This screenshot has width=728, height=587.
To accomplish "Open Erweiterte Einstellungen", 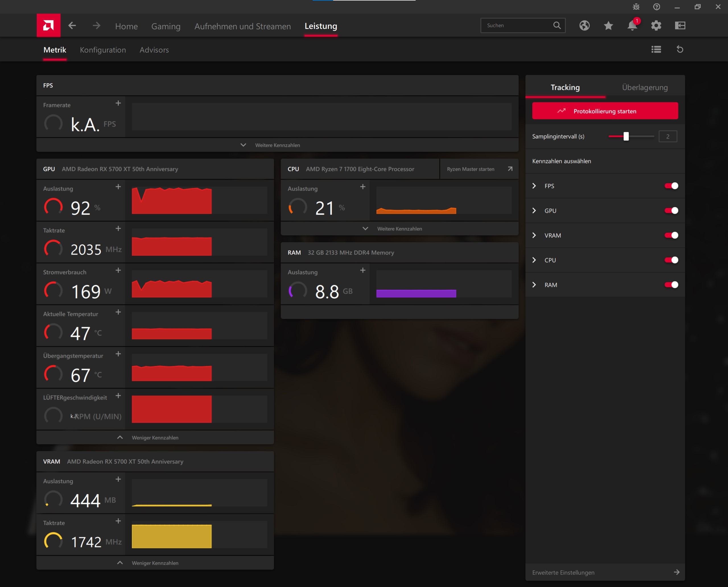I will pos(605,573).
